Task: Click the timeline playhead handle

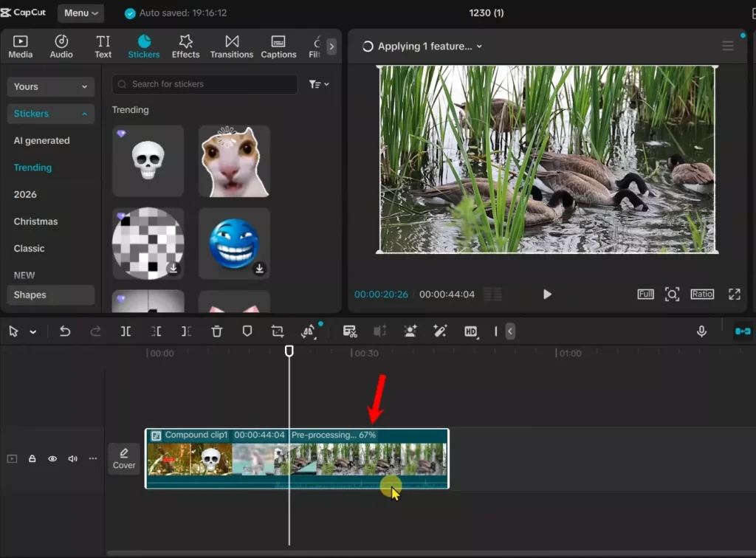Action: coord(289,351)
